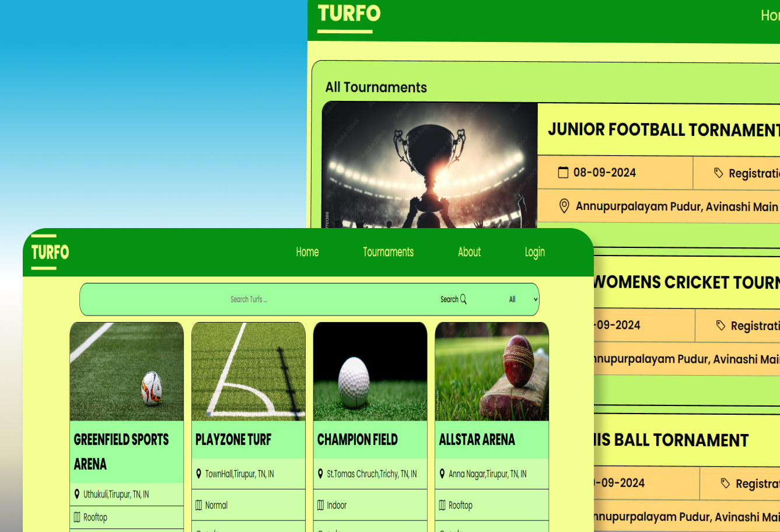Screen dimensions: 780x532
Task: Open the Champion Field golf ball thumbnail
Action: pyautogui.click(x=370, y=372)
